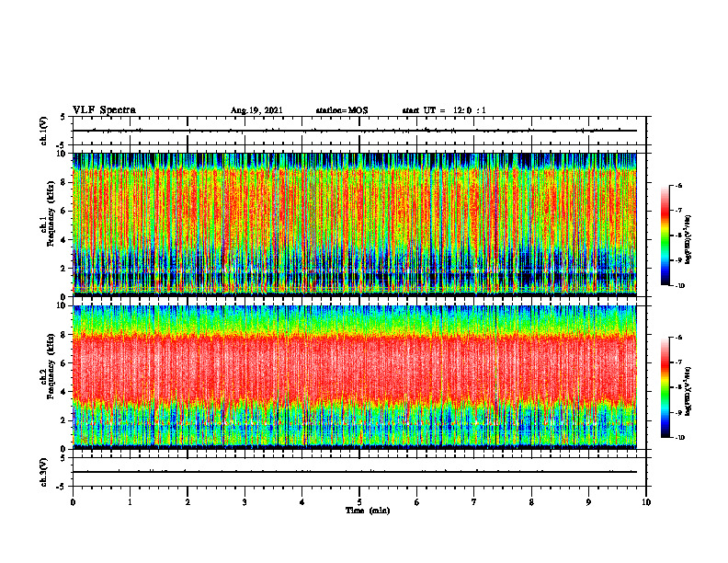728x563 pixels.
Task: Click the ch.2 "Frequency (kHz)" axis label
Action: pyautogui.click(x=51, y=366)
